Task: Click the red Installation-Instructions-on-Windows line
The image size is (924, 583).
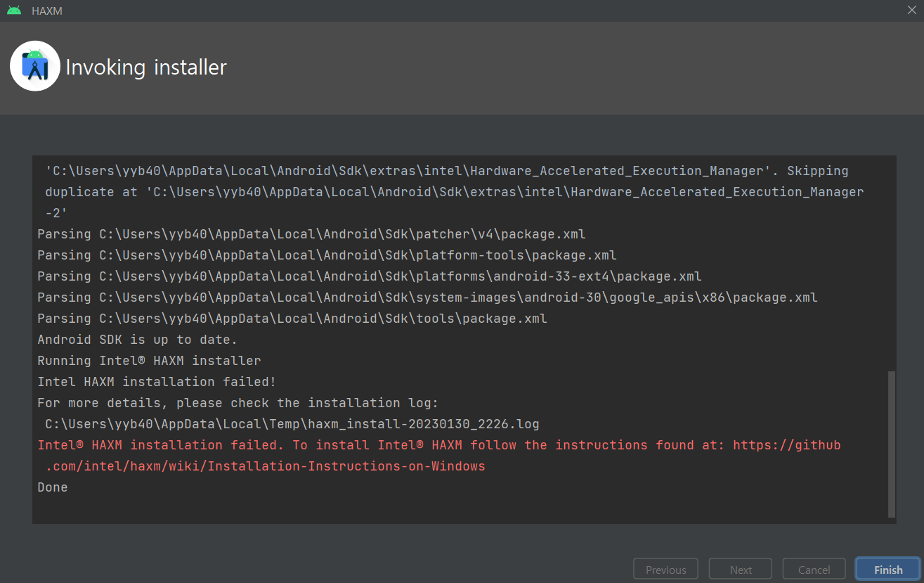Action: tap(266, 466)
